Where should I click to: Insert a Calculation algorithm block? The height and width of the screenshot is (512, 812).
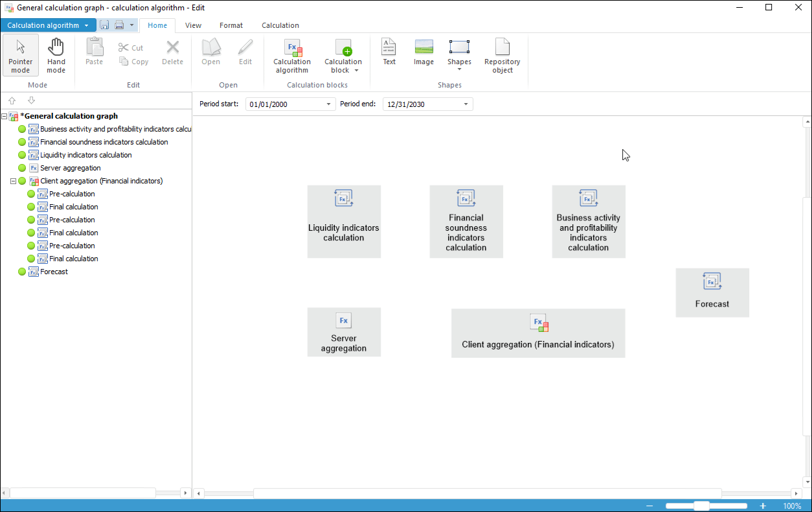(292, 56)
